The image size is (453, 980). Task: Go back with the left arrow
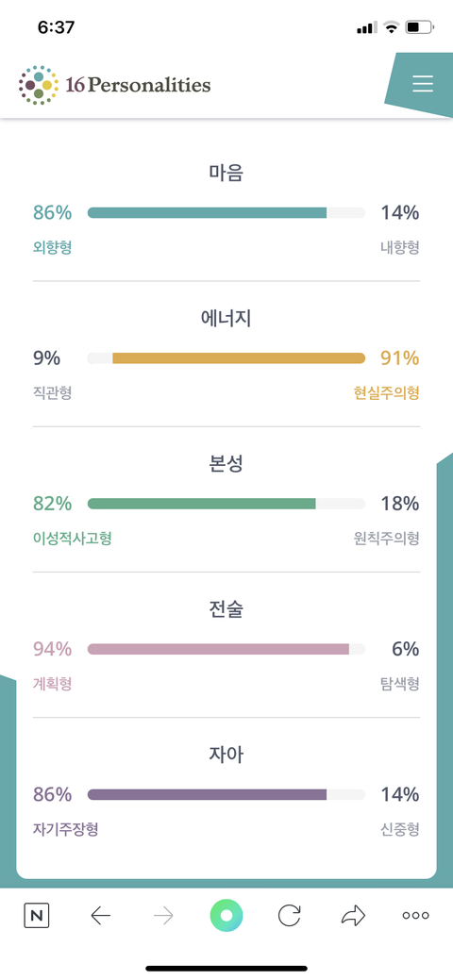(x=100, y=916)
